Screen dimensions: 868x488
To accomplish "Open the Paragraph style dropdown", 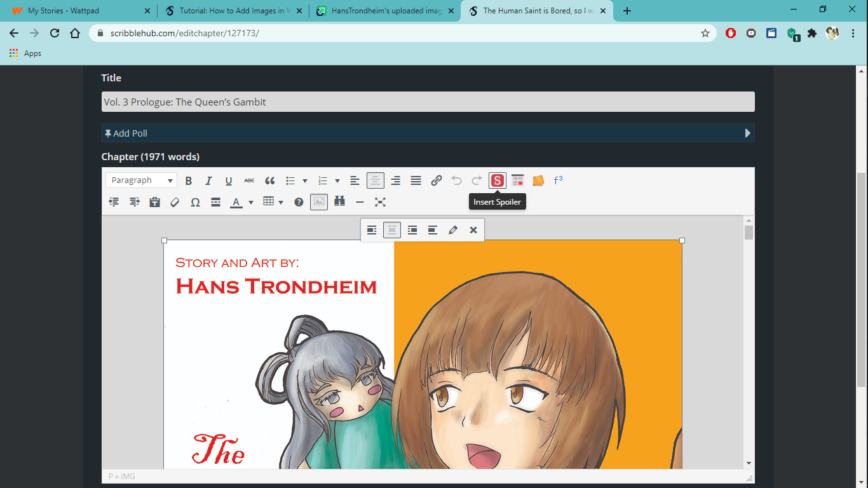I will pos(140,180).
